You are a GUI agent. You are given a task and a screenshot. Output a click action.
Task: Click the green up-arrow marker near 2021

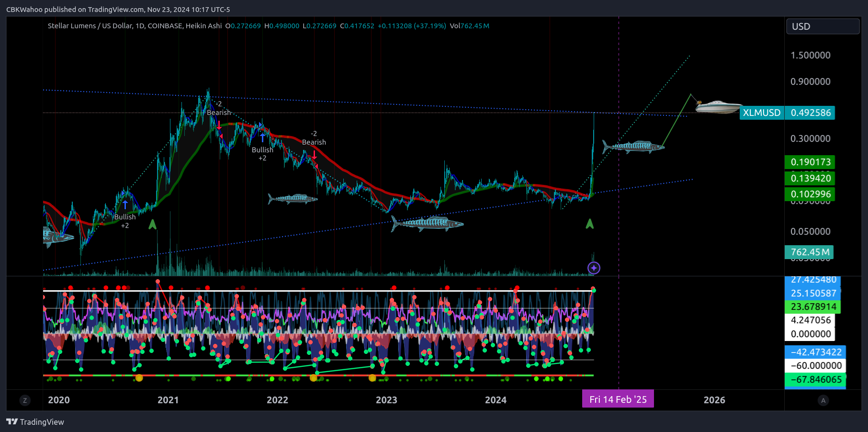pyautogui.click(x=152, y=224)
